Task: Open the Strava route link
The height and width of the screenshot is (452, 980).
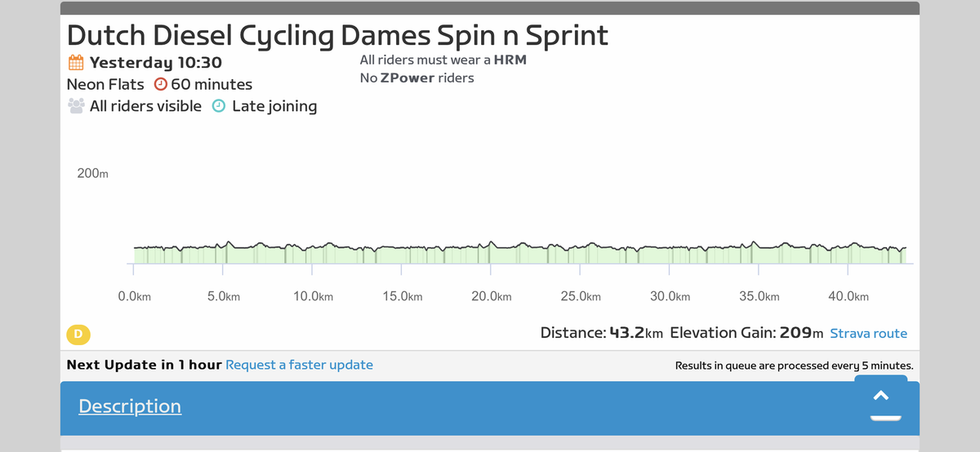Action: point(868,333)
